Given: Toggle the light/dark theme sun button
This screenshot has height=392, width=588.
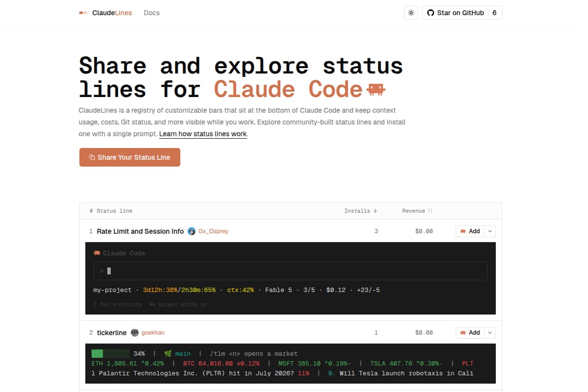Looking at the screenshot, I should coord(411,13).
